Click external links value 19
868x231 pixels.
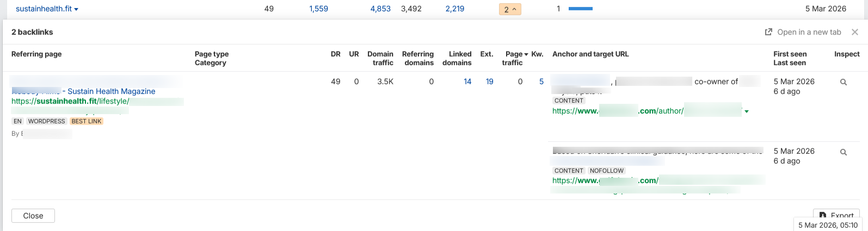(489, 82)
